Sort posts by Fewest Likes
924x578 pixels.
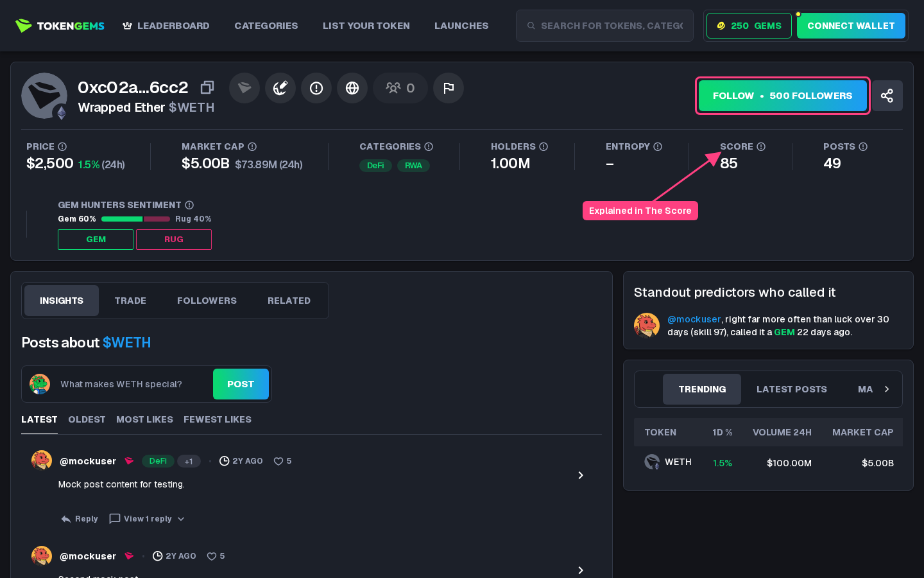coord(218,419)
